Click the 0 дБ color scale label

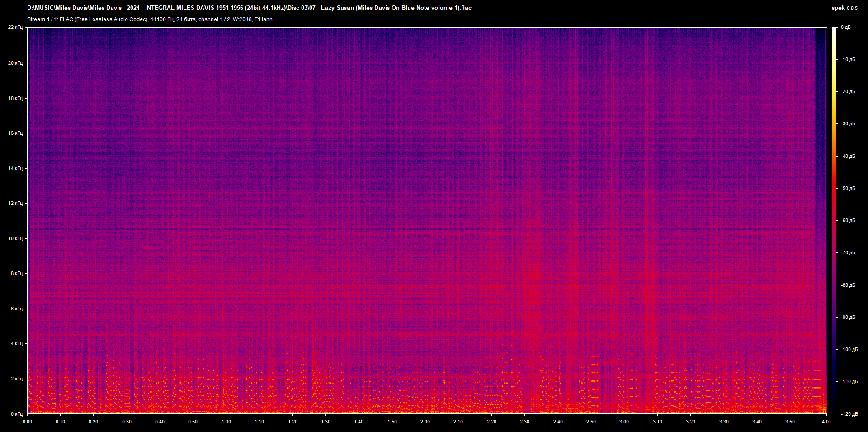point(846,28)
